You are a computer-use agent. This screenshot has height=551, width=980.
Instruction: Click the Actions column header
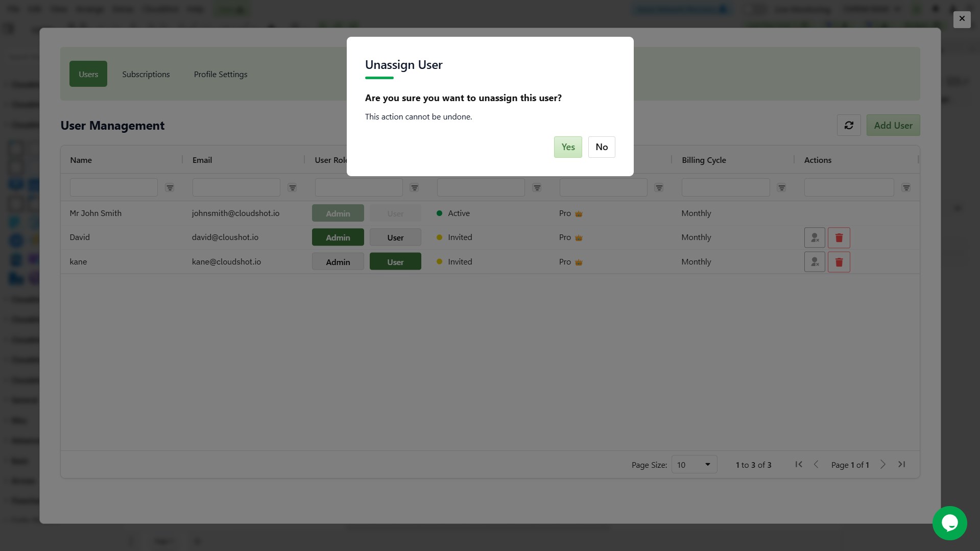818,160
